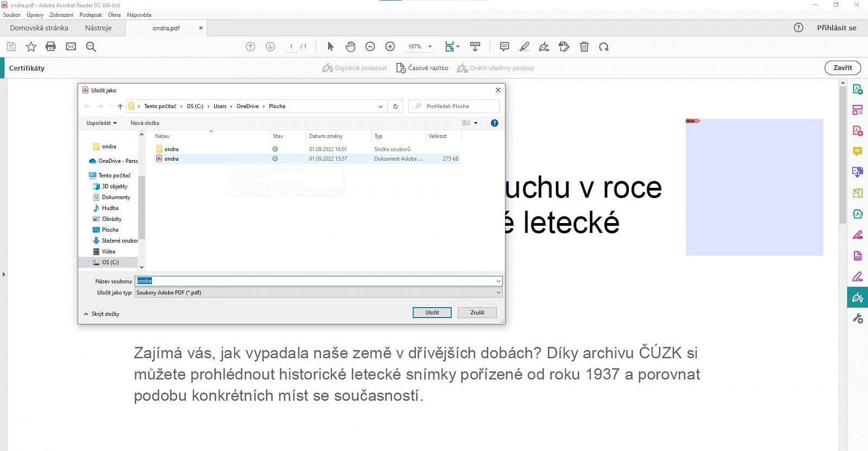This screenshot has width=868, height=451.
Task: Go to previous page arrow icon
Action: pyautogui.click(x=250, y=47)
